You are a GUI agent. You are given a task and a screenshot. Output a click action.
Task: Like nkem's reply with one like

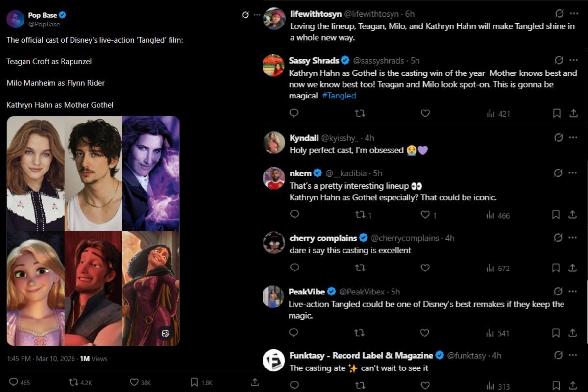coord(425,215)
